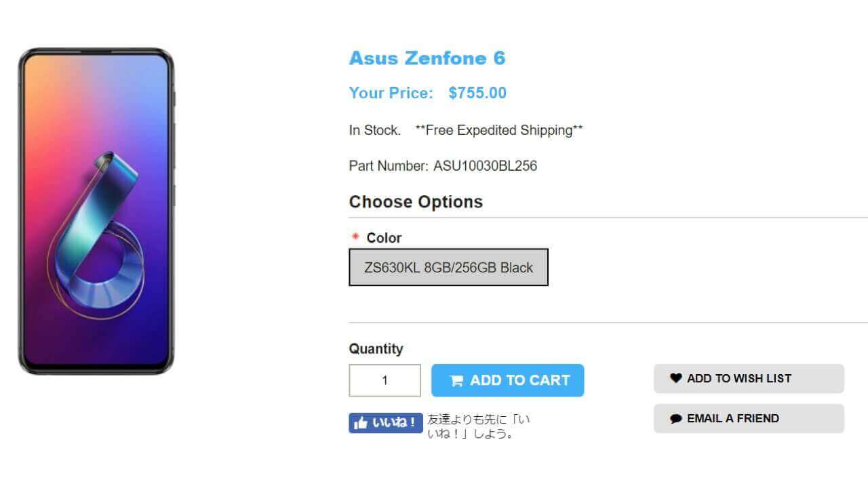This screenshot has height=488, width=868.
Task: Click the shopping cart icon
Action: click(x=456, y=381)
